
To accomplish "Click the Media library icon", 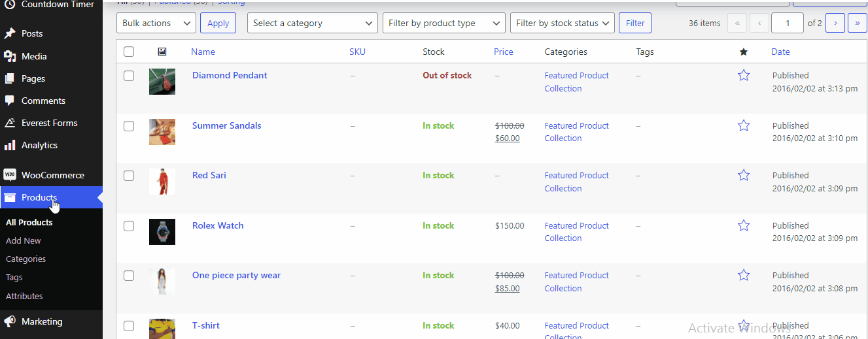I will [x=10, y=56].
